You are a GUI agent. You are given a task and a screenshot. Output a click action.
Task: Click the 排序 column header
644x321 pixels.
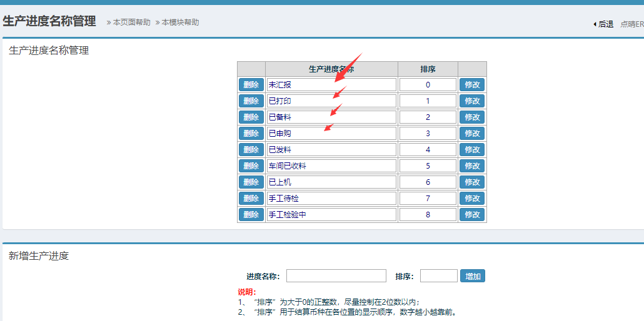(428, 69)
